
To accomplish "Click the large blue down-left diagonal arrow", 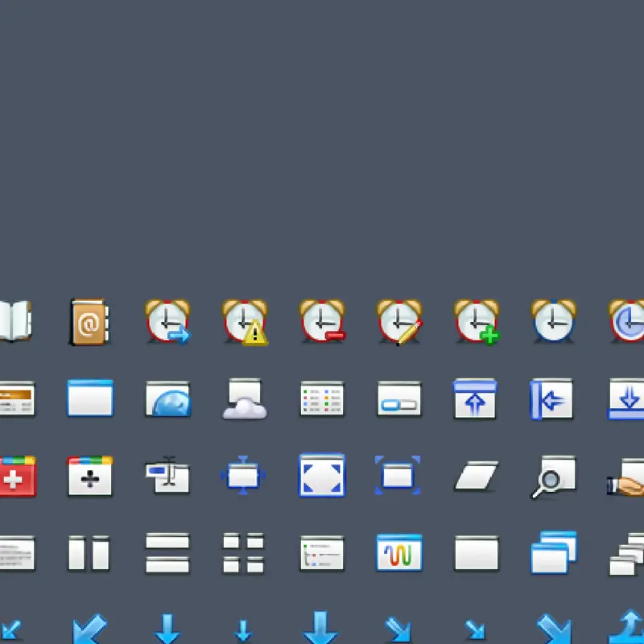I will point(90,629).
